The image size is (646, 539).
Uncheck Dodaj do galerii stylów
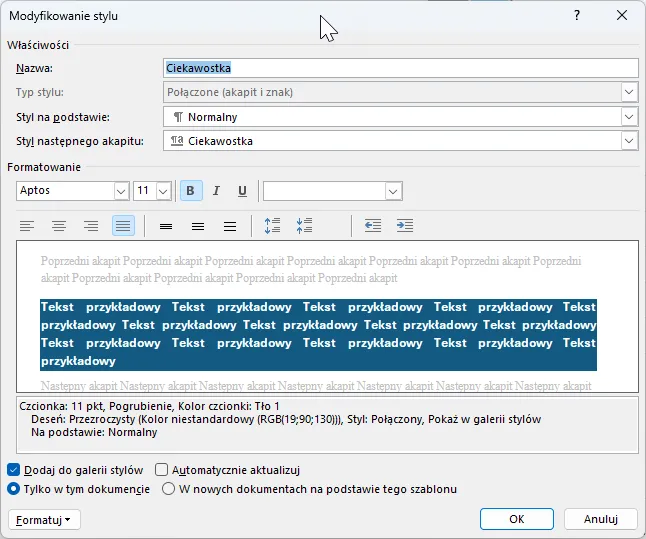[14, 470]
